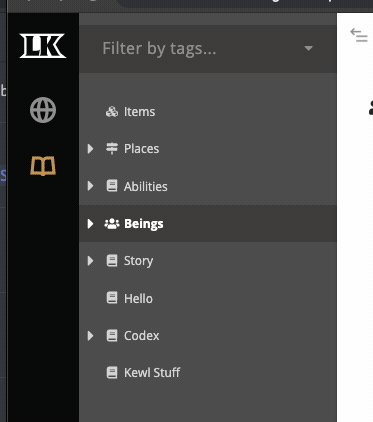Click the Kewl Stuff book icon
The image size is (373, 422).
[x=112, y=372]
